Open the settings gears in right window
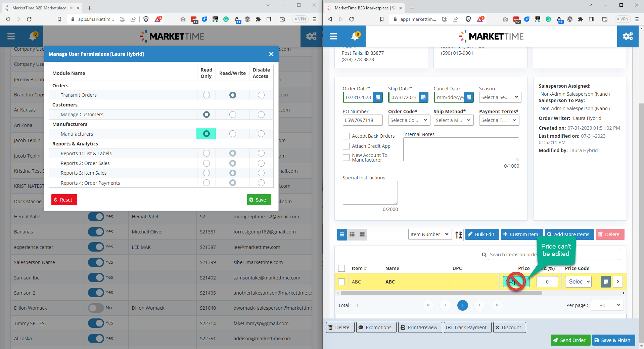 point(628,36)
